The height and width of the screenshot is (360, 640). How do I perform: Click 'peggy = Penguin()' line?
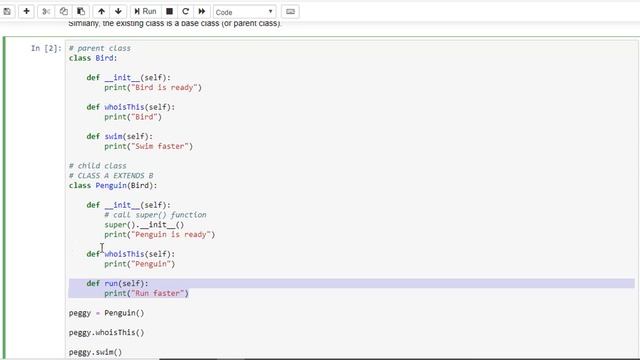pos(107,313)
